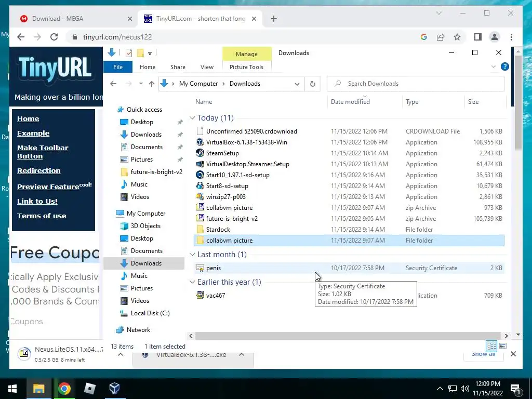Open the volume speaker tray icon

point(465,389)
